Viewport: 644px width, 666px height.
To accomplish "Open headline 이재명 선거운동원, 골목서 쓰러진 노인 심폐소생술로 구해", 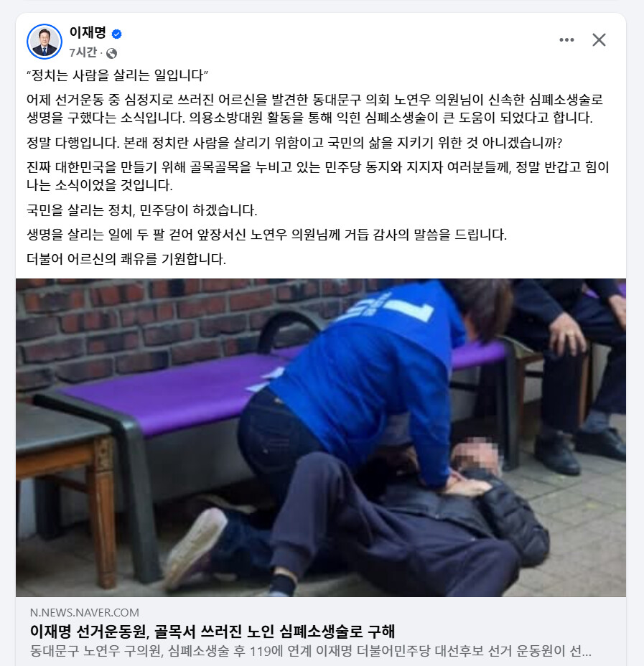I will click(213, 632).
